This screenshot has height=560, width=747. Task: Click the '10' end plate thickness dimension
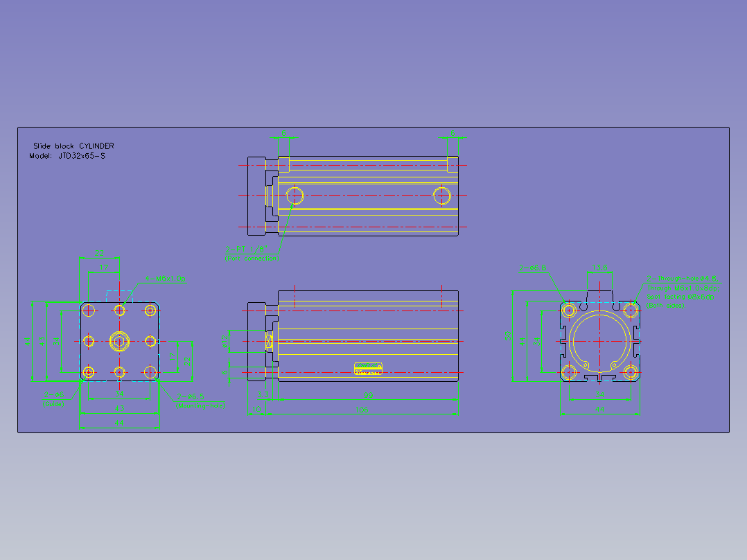click(257, 410)
